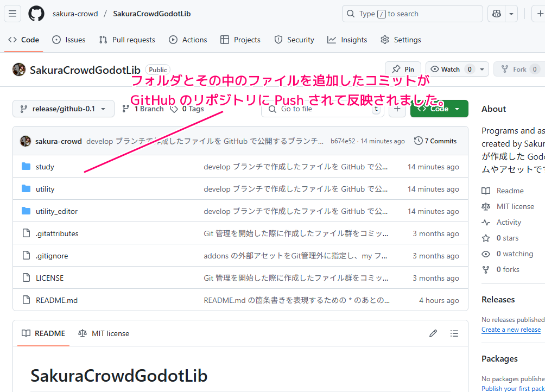Switch to the MIT license tab

(x=104, y=333)
